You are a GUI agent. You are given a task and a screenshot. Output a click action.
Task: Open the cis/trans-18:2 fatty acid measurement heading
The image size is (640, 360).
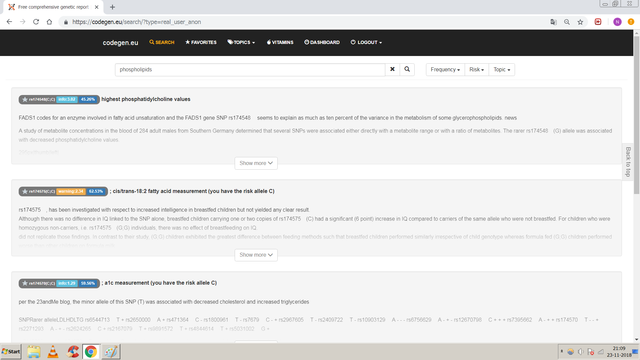193,191
